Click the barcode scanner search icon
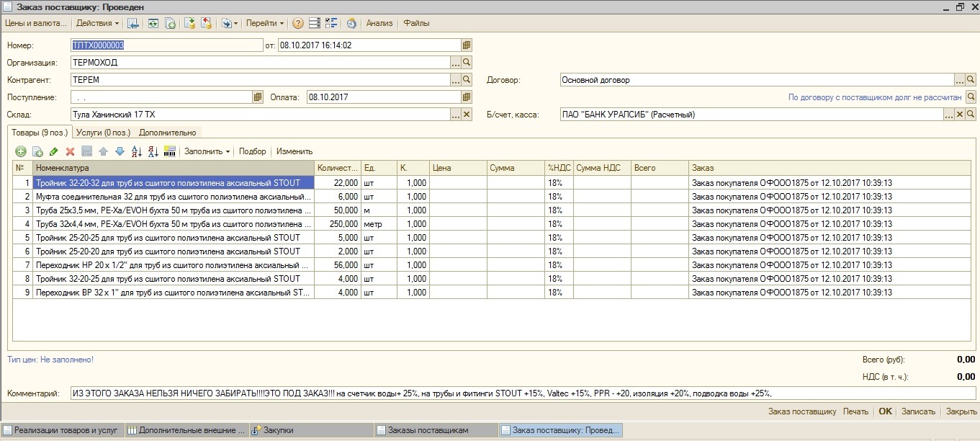Viewport: 980px width, 441px height. pos(170,151)
